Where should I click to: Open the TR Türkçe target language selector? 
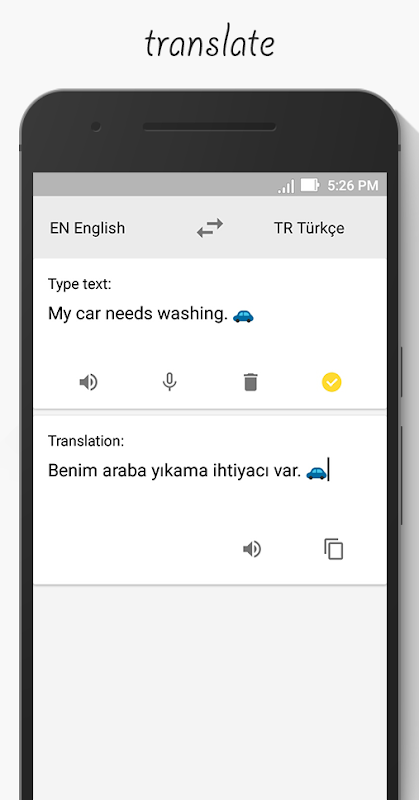click(309, 228)
